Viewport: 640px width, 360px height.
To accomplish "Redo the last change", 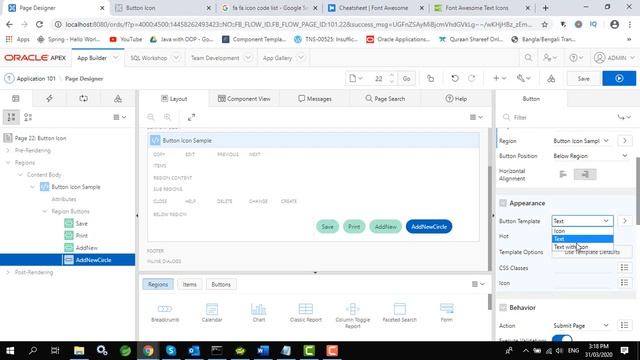I will 471,78.
